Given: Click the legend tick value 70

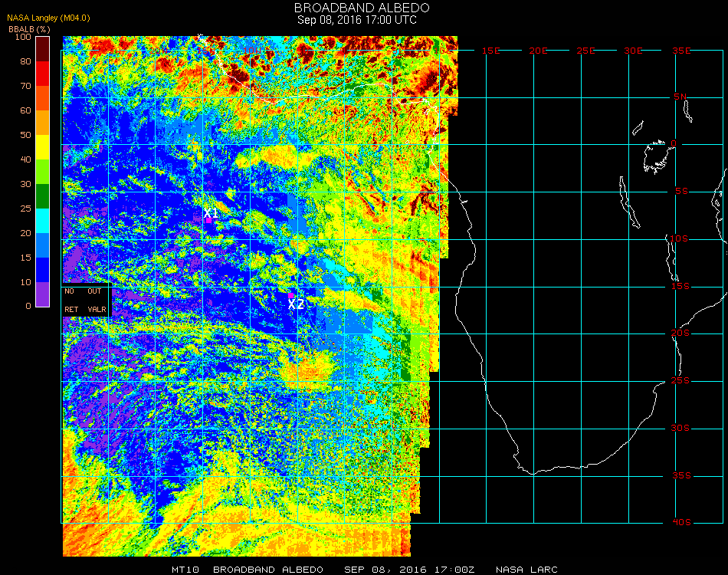Looking at the screenshot, I should click(25, 86).
